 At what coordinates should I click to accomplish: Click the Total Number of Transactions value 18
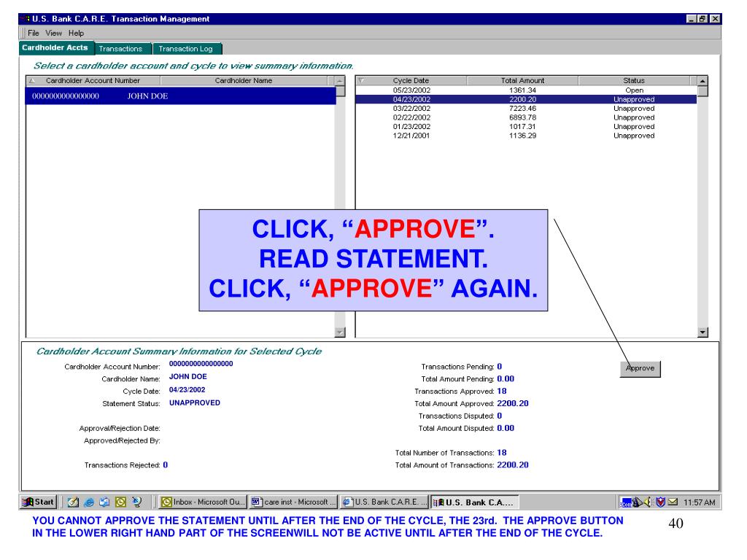coord(502,452)
